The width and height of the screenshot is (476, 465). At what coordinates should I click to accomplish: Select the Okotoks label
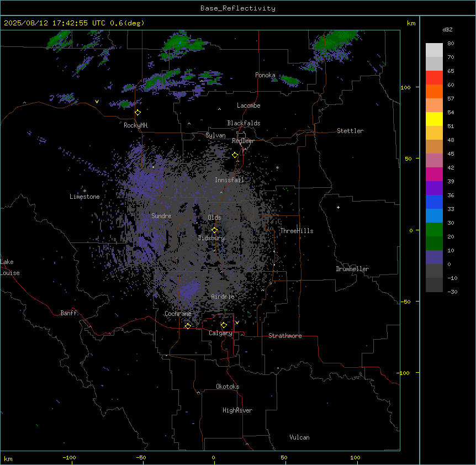228,387
